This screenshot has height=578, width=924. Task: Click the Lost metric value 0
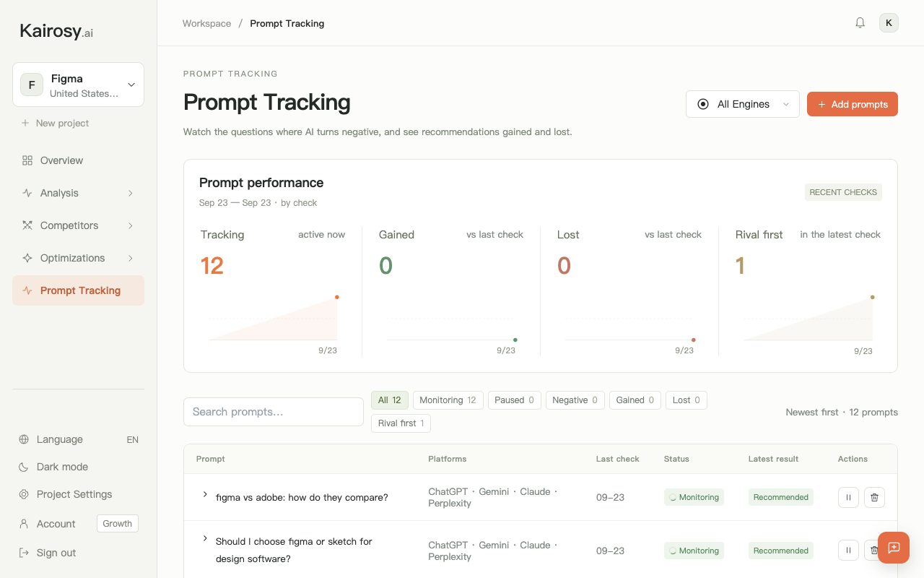[x=564, y=266]
